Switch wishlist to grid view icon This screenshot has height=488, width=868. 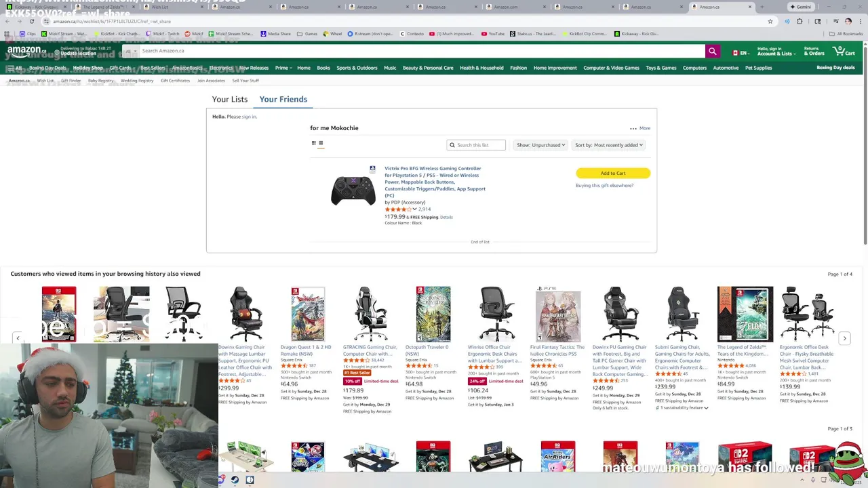[x=313, y=143]
